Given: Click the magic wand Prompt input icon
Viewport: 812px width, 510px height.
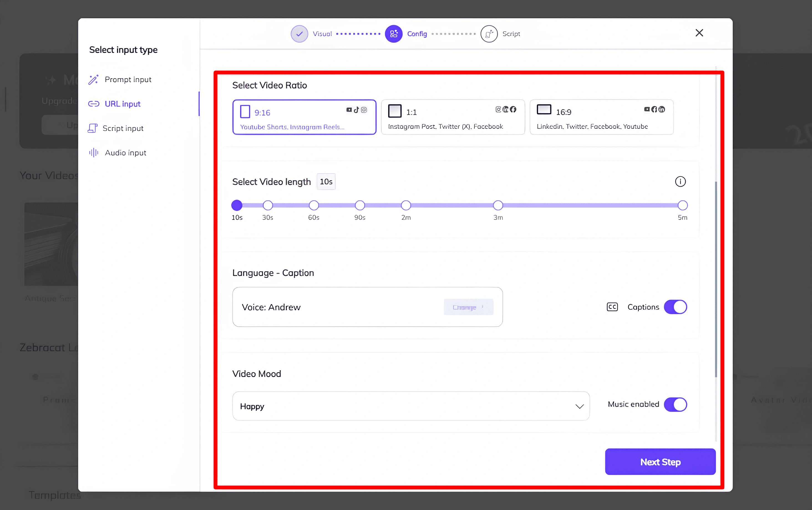Looking at the screenshot, I should 93,80.
